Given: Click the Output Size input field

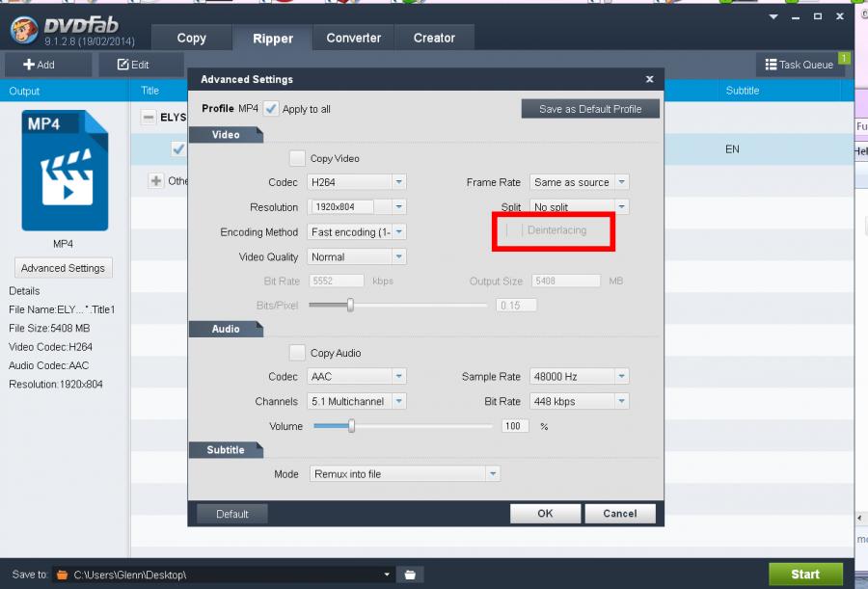Looking at the screenshot, I should [566, 281].
